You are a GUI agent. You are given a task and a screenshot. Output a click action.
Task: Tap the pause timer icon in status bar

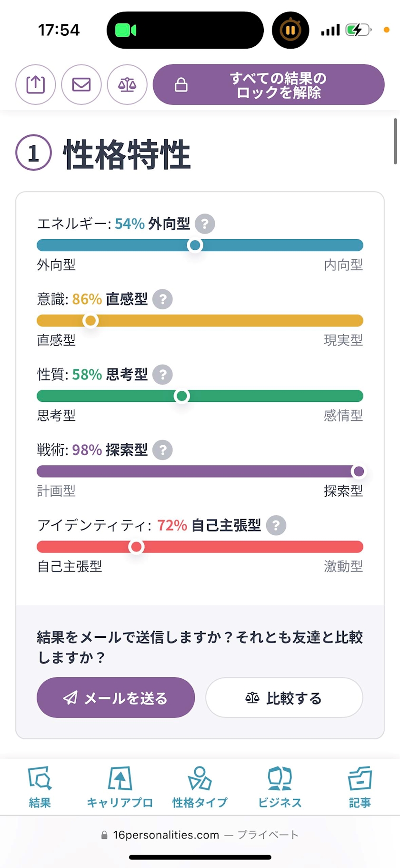[x=290, y=31]
